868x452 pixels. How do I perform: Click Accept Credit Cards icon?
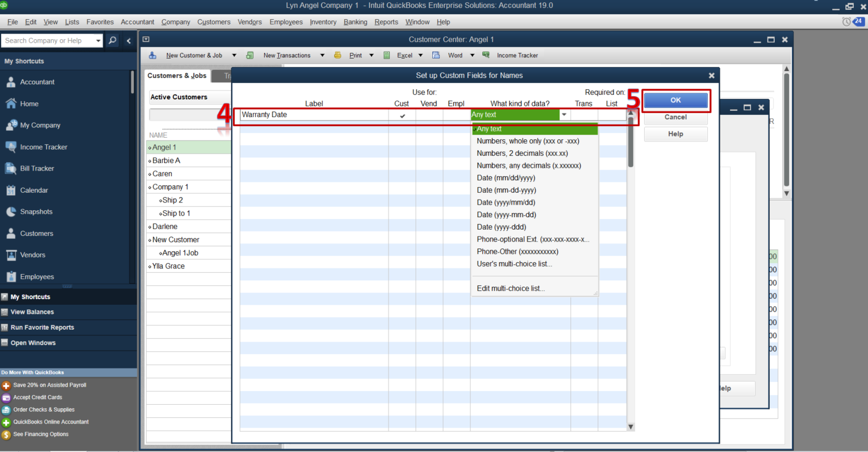pos(6,398)
